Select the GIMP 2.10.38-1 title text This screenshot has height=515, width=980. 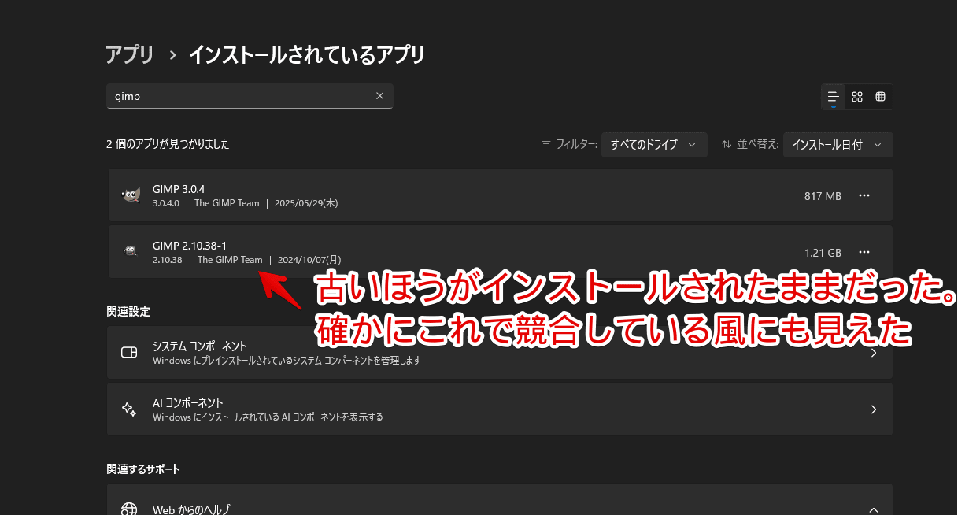(190, 246)
